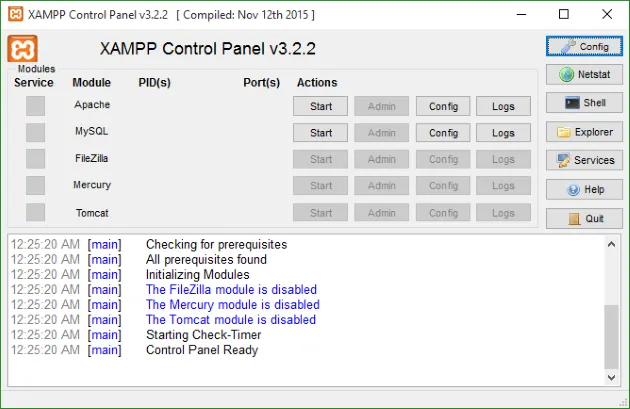The height and width of the screenshot is (409, 630).
Task: Click the log scrollbar up arrow
Action: click(611, 244)
